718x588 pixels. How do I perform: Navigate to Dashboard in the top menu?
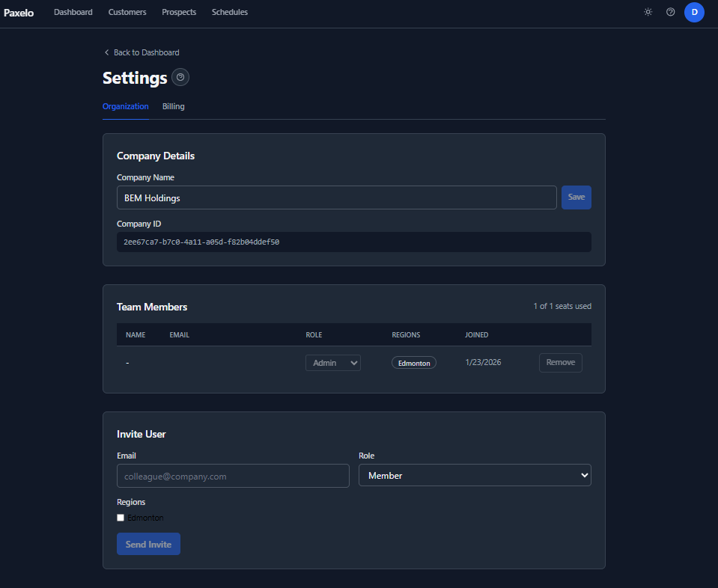tap(73, 12)
